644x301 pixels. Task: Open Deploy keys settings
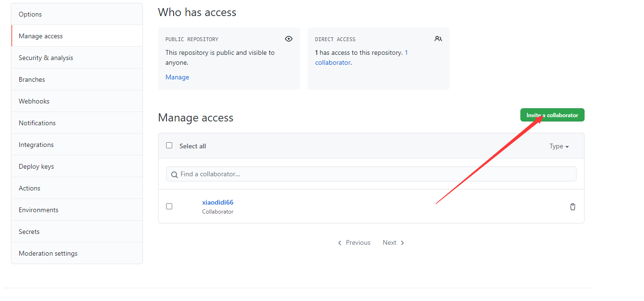[x=36, y=166]
